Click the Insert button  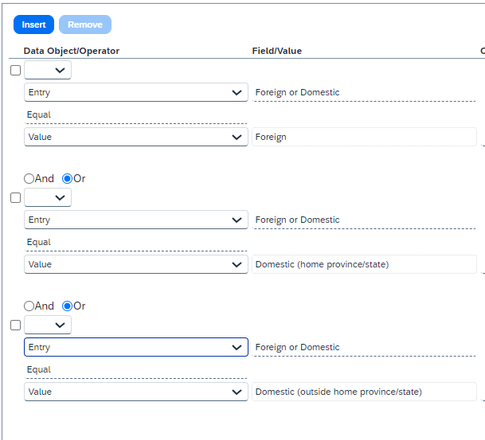click(34, 25)
